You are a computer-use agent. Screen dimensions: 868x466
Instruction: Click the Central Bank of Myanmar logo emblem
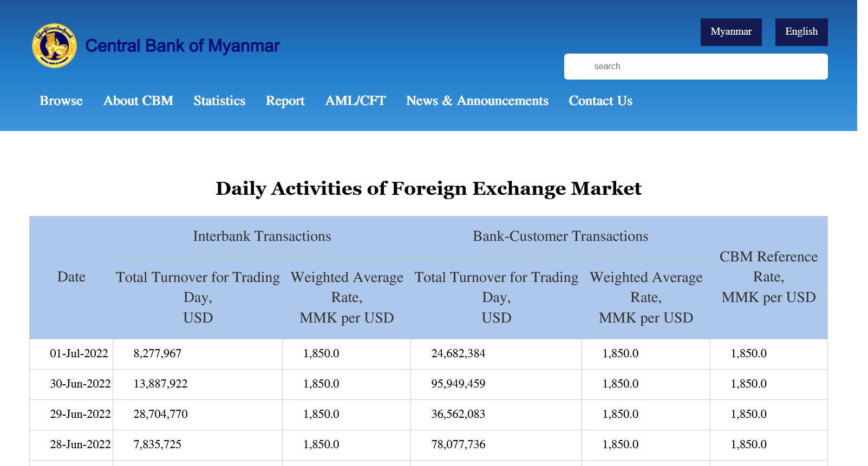pos(54,46)
